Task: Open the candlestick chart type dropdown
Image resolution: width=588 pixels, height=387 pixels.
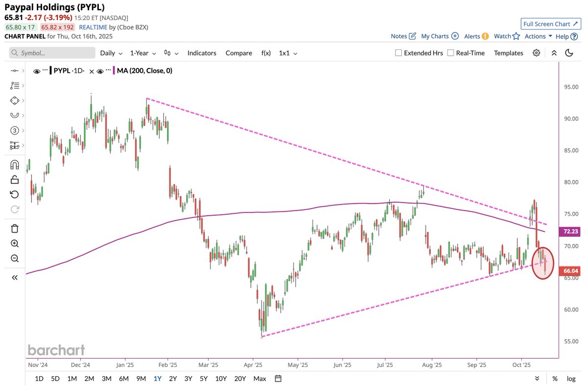Action: coord(171,53)
